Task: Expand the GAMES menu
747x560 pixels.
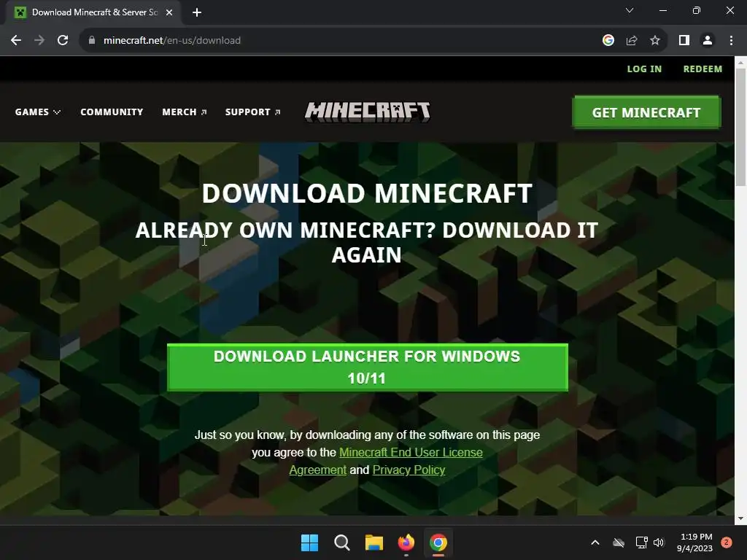Action: [x=38, y=112]
